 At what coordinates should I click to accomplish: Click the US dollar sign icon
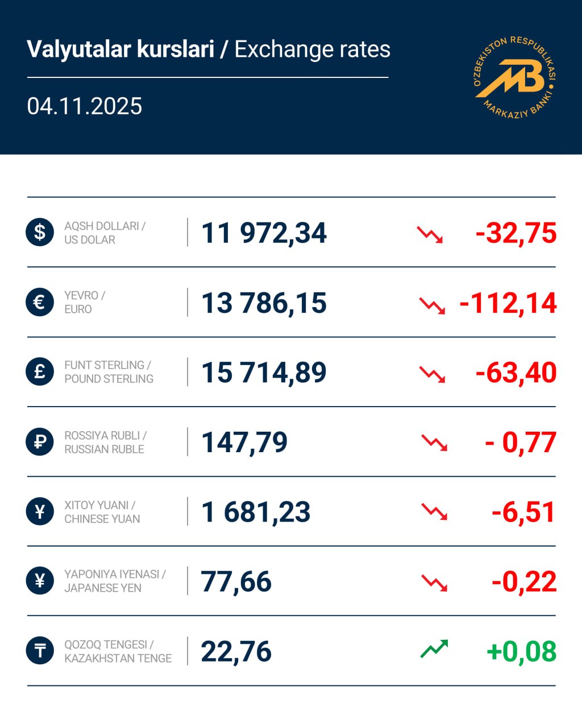pyautogui.click(x=40, y=233)
